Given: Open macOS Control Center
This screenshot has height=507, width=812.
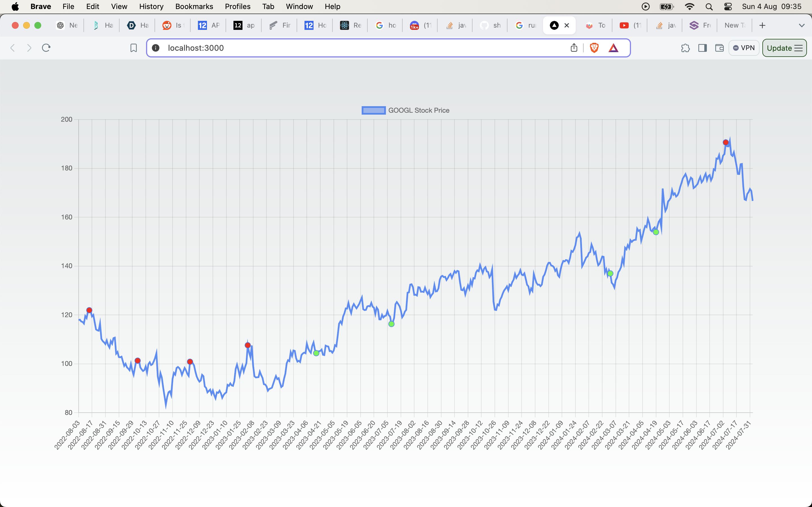Looking at the screenshot, I should [728, 6].
